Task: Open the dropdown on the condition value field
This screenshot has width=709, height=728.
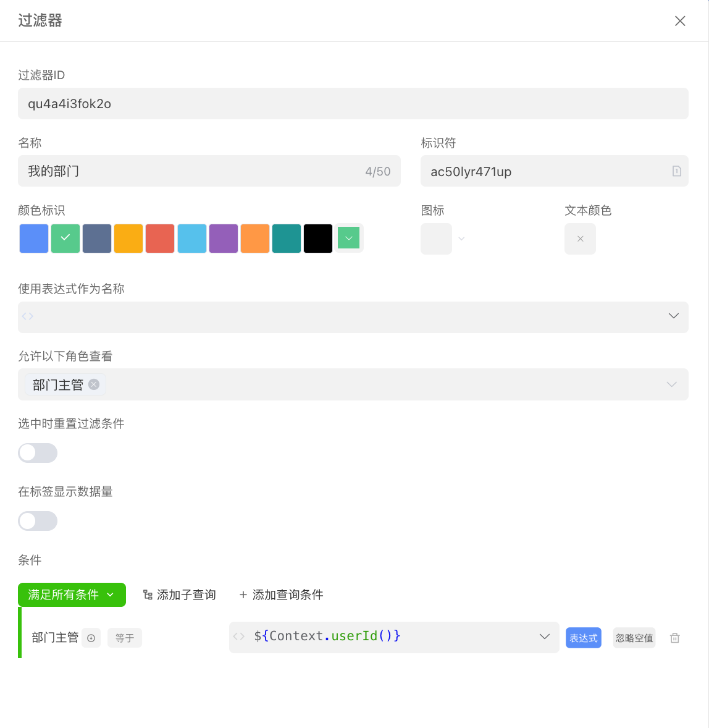Action: [x=544, y=637]
